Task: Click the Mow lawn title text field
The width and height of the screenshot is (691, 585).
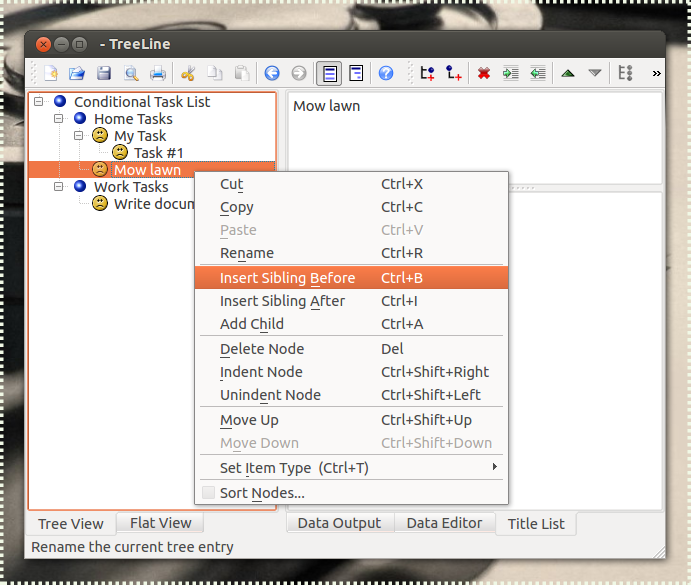Action: pyautogui.click(x=475, y=138)
